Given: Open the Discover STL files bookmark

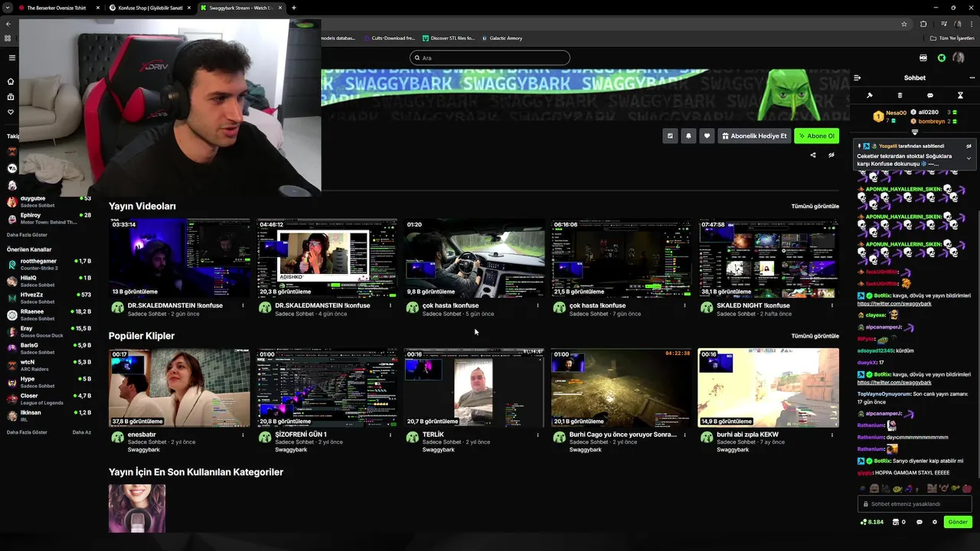Looking at the screenshot, I should point(448,37).
